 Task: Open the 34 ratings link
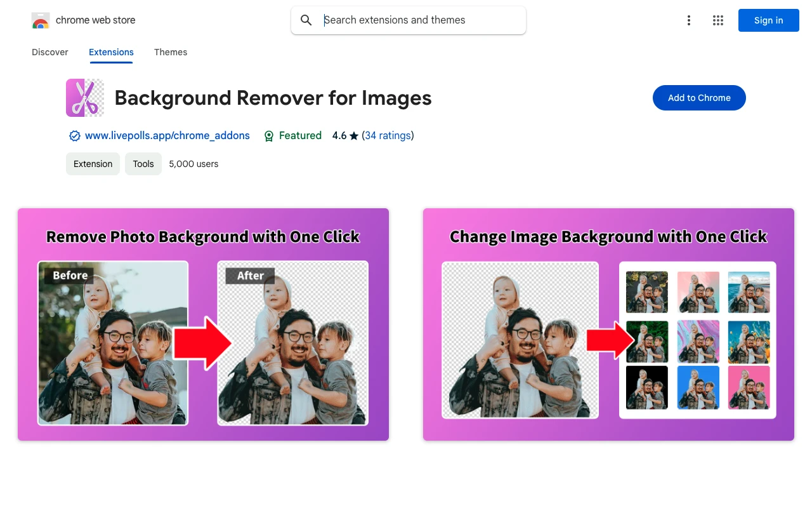pos(388,136)
